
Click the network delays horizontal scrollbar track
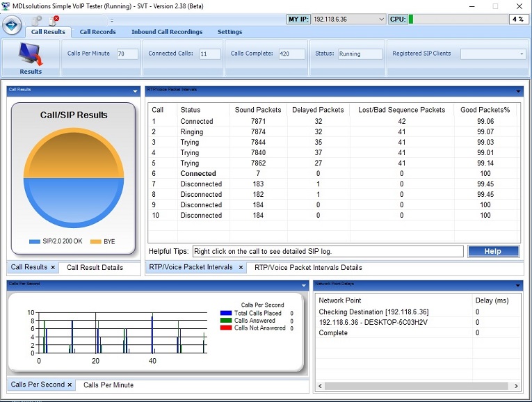pos(417,386)
